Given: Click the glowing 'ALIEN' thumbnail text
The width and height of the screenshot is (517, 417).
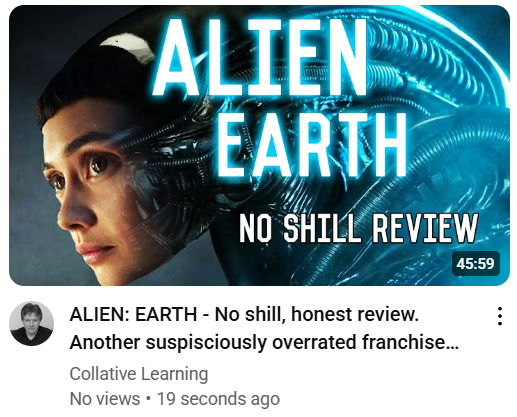Looking at the screenshot, I should 261,57.
